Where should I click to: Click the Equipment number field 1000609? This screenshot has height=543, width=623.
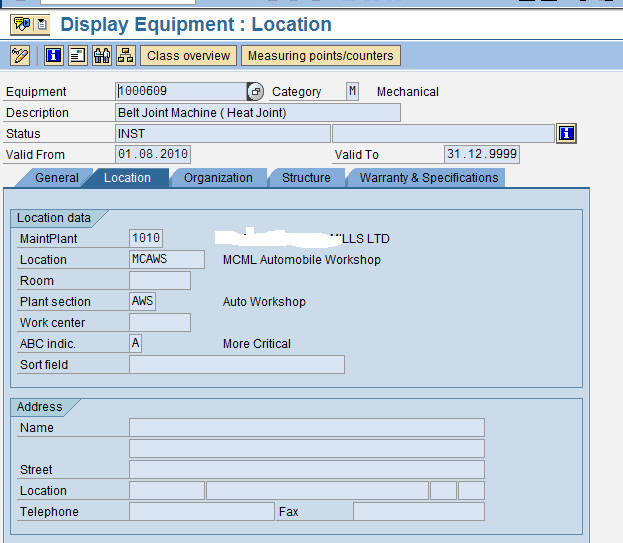(x=181, y=91)
